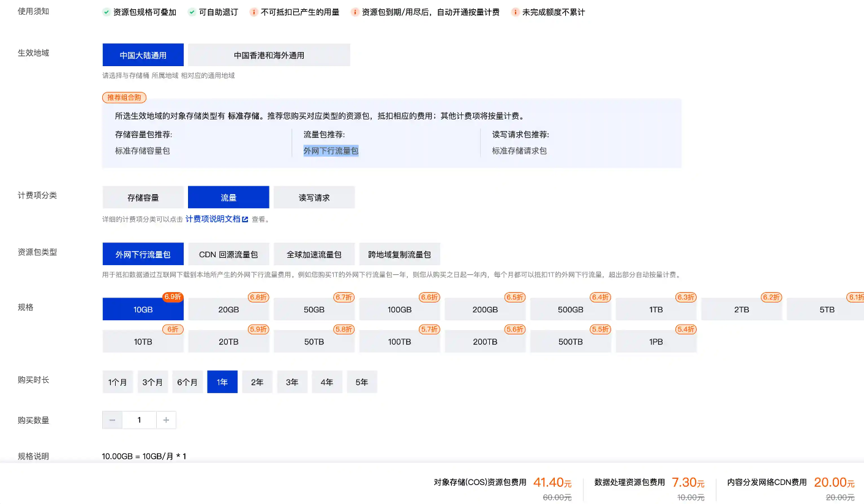
Task: Select the 1PB specification
Action: 656,341
